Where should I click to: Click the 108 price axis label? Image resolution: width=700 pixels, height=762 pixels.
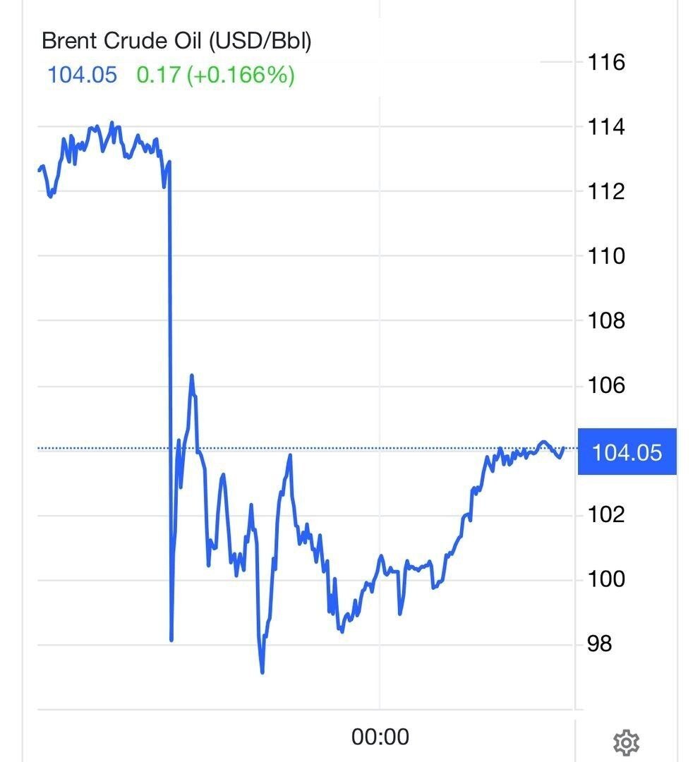(x=607, y=320)
